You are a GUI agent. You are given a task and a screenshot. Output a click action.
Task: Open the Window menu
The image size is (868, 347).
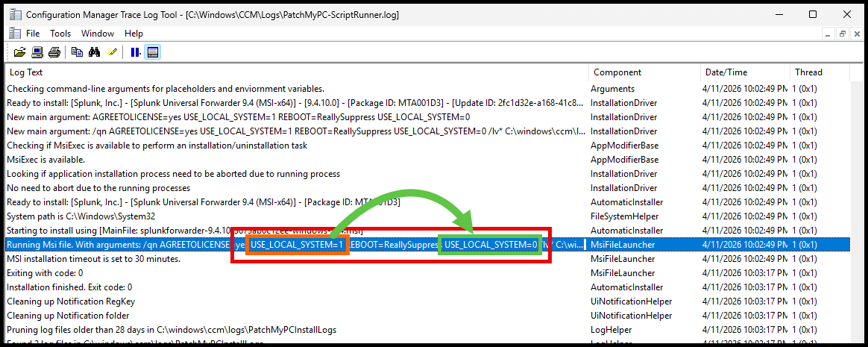pyautogui.click(x=98, y=34)
